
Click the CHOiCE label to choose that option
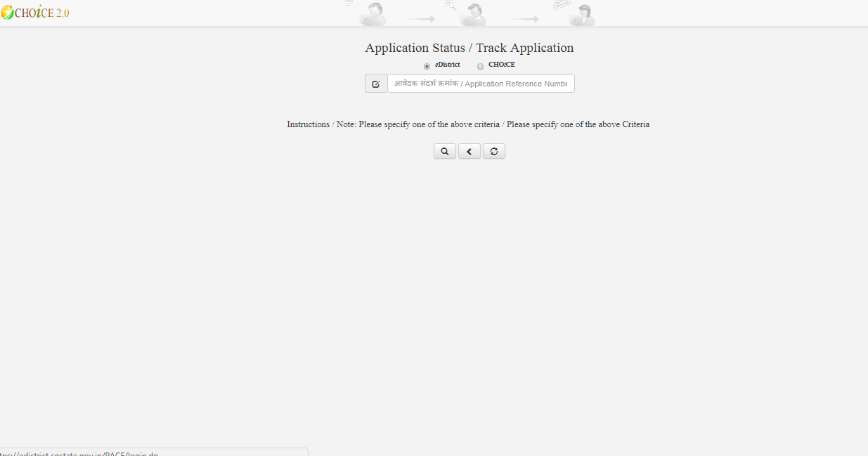tap(500, 65)
